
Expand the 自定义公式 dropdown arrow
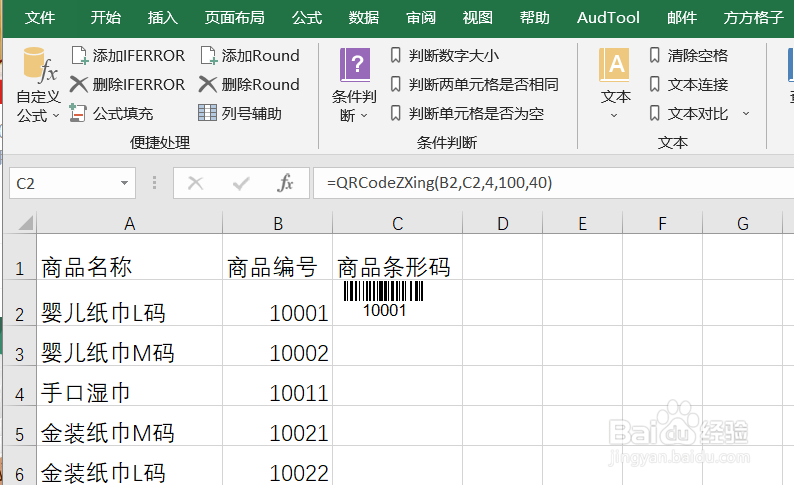click(x=56, y=116)
